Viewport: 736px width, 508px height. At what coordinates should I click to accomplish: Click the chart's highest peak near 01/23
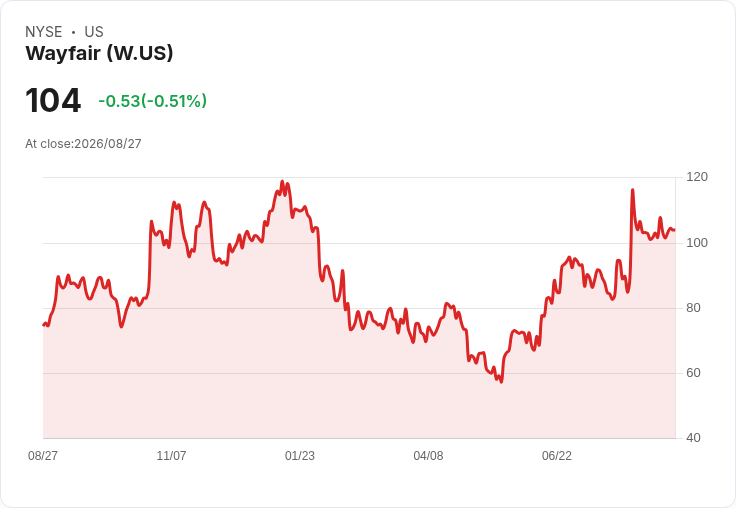pos(282,181)
